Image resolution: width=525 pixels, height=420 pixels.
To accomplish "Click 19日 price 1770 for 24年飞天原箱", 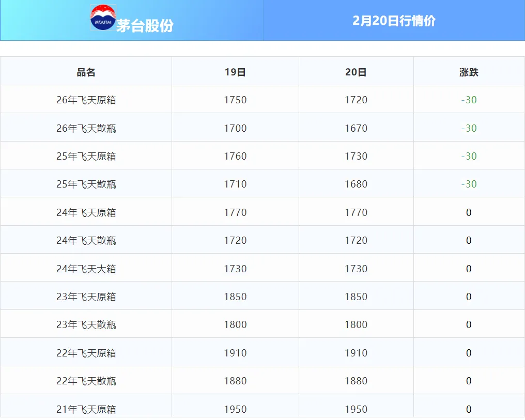I will coord(236,212).
